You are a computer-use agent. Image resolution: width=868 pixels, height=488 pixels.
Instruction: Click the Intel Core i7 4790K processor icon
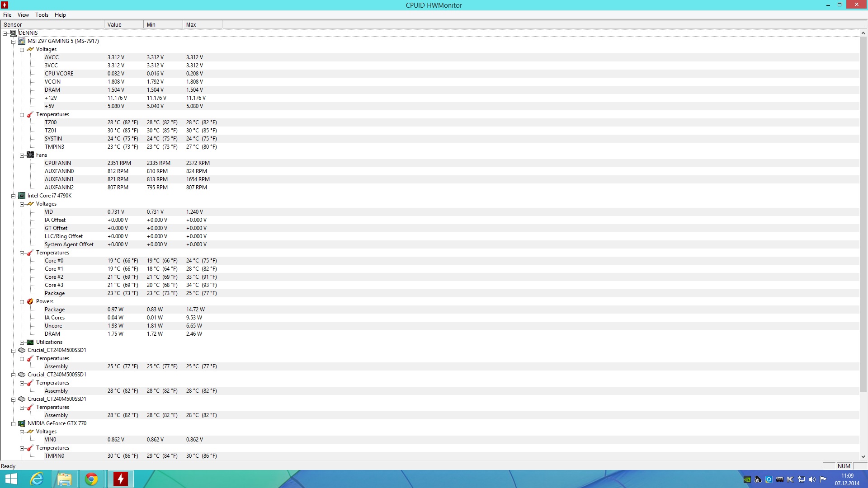22,196
